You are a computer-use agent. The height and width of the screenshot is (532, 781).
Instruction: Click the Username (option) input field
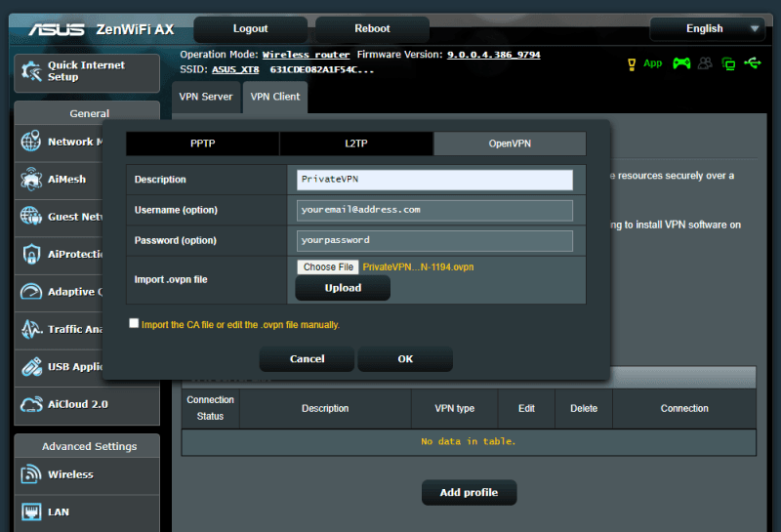pyautogui.click(x=434, y=210)
